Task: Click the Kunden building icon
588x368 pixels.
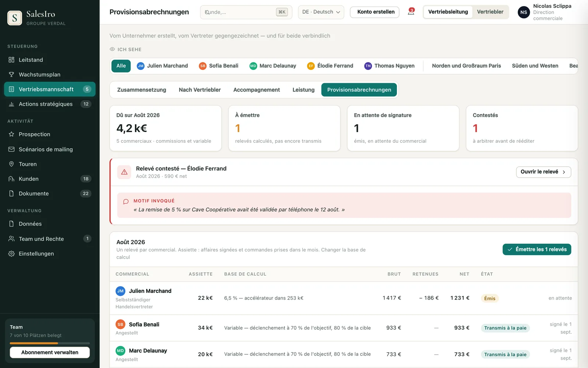Action: 11,179
